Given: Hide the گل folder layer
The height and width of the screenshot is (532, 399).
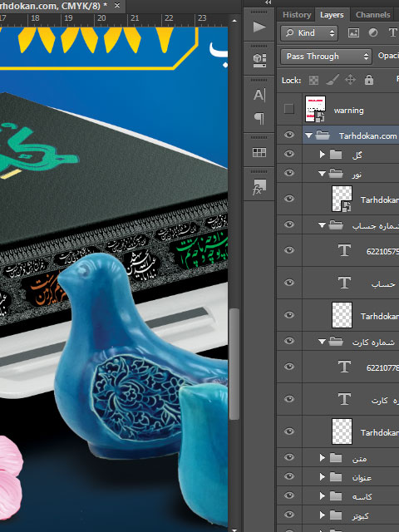Looking at the screenshot, I should (x=289, y=154).
